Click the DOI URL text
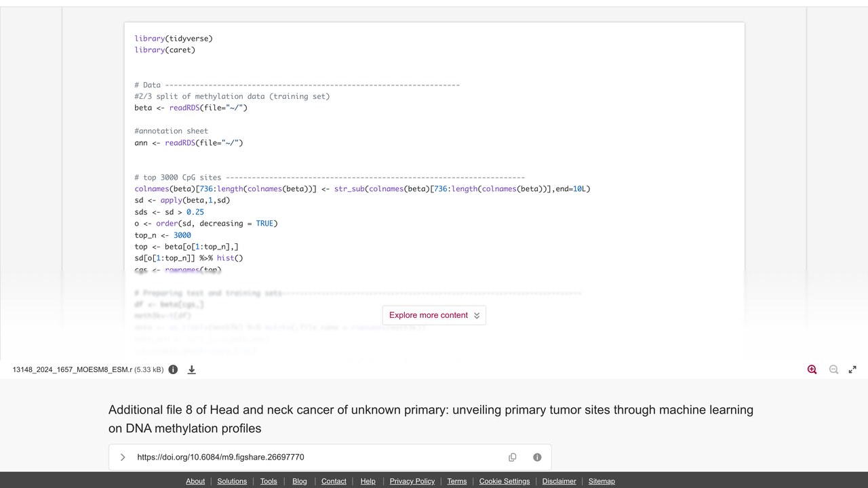868x488 pixels. [x=220, y=457]
